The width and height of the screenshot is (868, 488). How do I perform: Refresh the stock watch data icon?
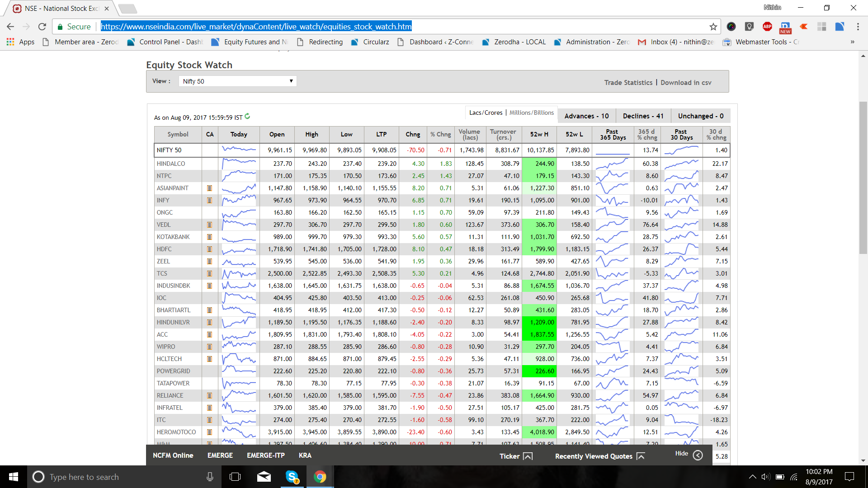(247, 116)
